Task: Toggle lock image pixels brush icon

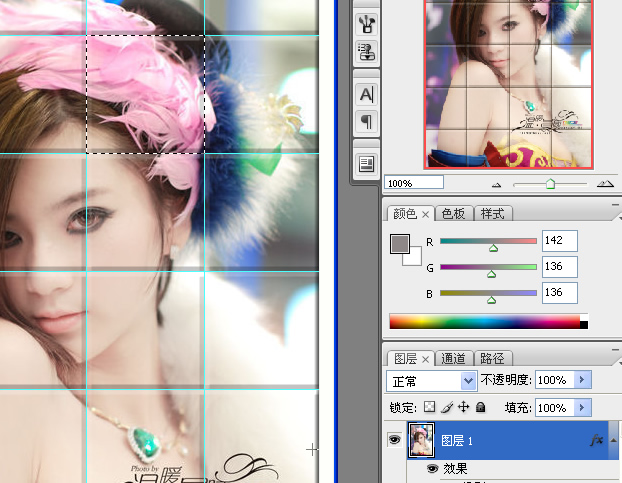Action: coord(447,407)
